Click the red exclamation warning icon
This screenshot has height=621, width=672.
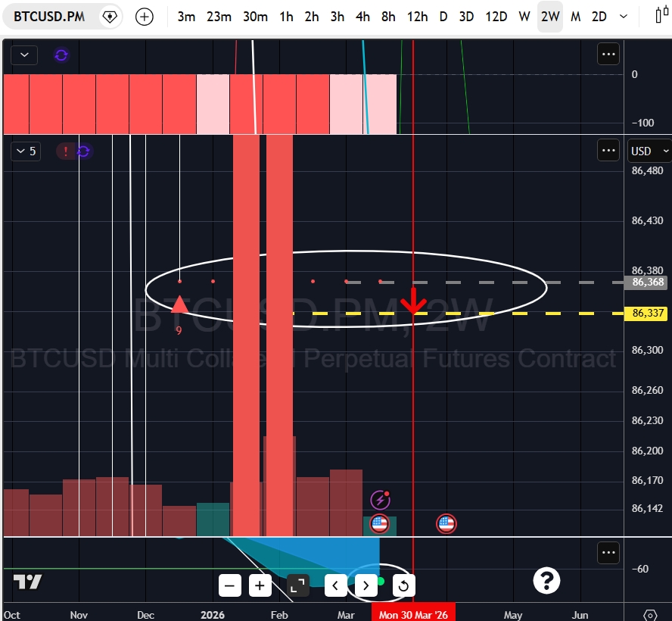66,151
